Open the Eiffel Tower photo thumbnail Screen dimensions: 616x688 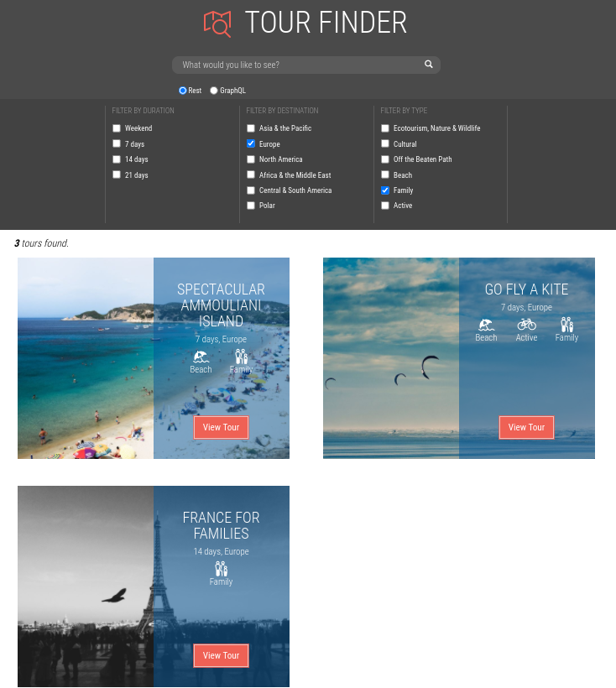pos(86,586)
